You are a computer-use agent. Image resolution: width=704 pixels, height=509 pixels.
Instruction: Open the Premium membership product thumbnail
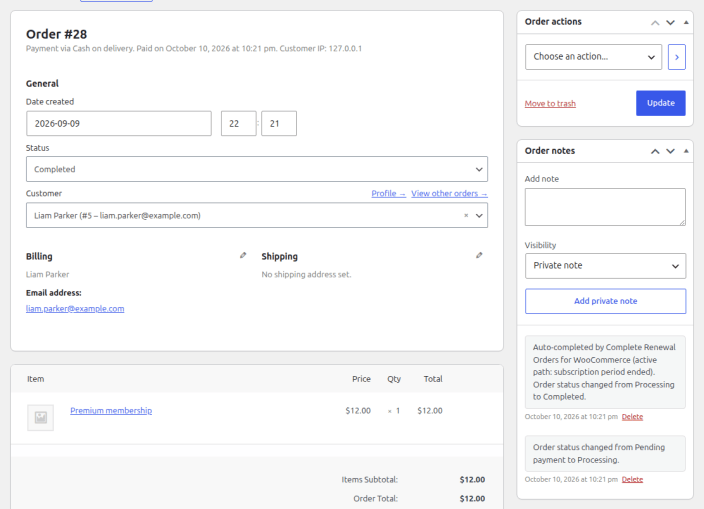point(40,417)
